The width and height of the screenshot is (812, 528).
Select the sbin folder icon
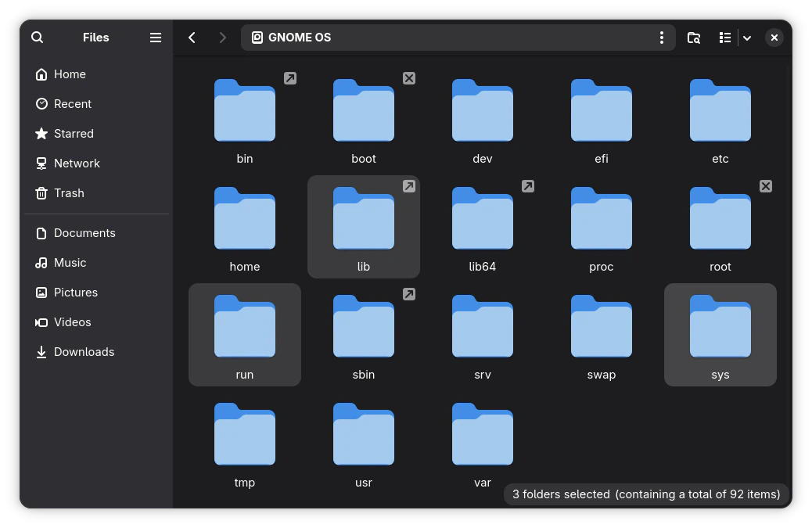(364, 326)
